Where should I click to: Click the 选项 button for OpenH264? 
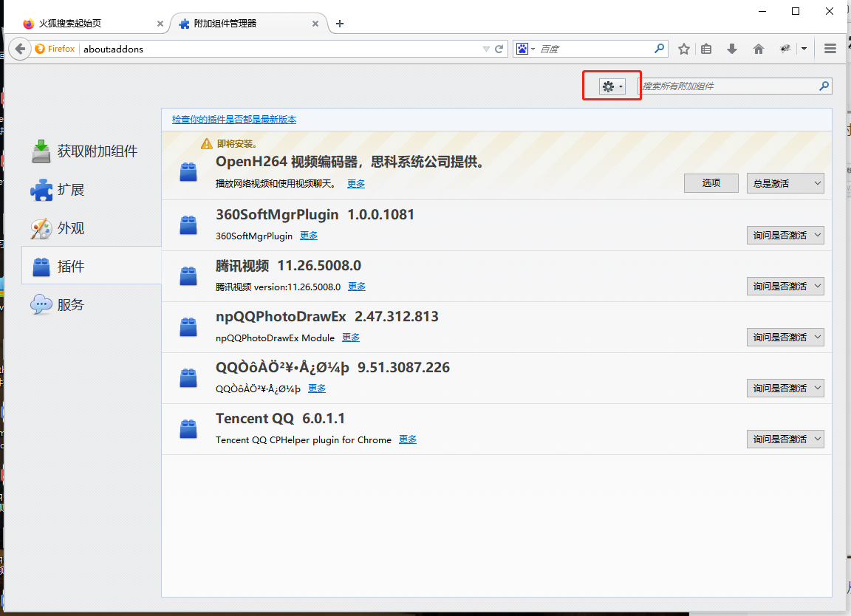click(x=711, y=183)
